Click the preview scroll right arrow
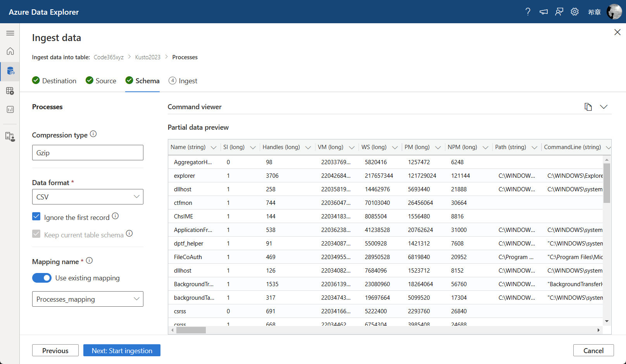626x364 pixels. pos(598,330)
